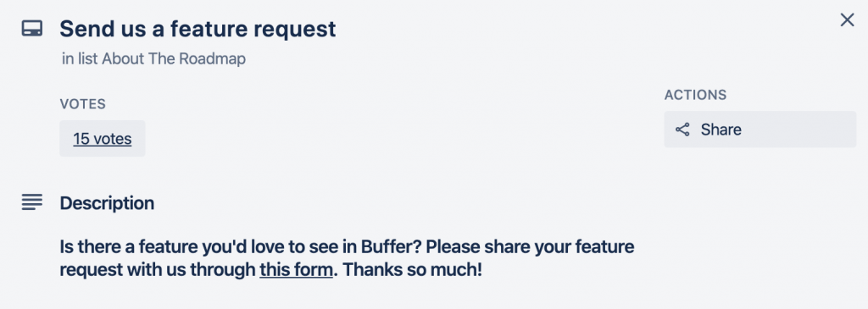
Task: Open the 15 votes list
Action: click(103, 138)
